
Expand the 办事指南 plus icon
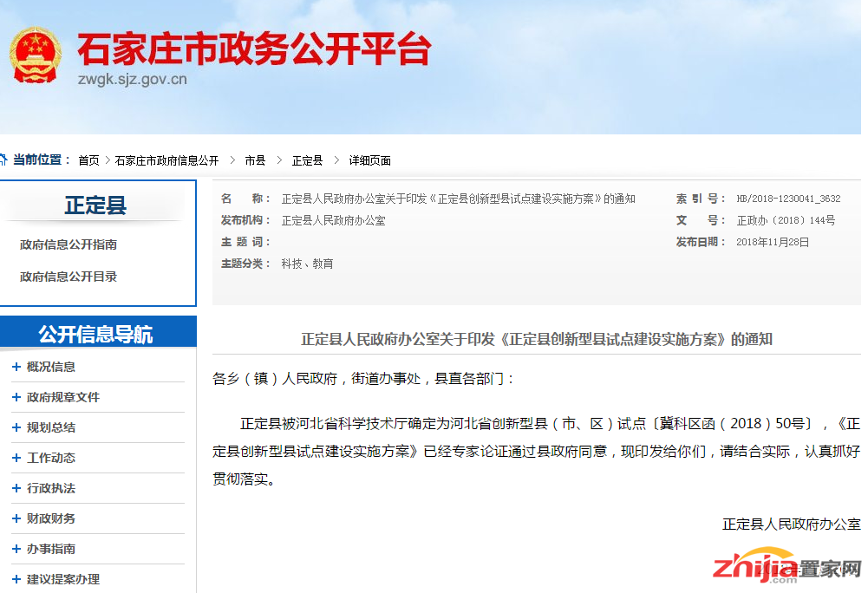click(16, 550)
